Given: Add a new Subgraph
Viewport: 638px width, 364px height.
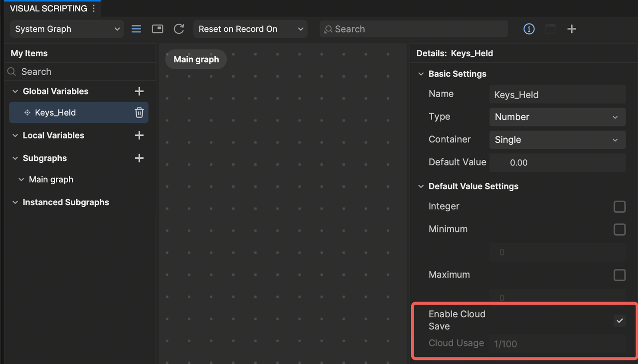Looking at the screenshot, I should pyautogui.click(x=140, y=158).
